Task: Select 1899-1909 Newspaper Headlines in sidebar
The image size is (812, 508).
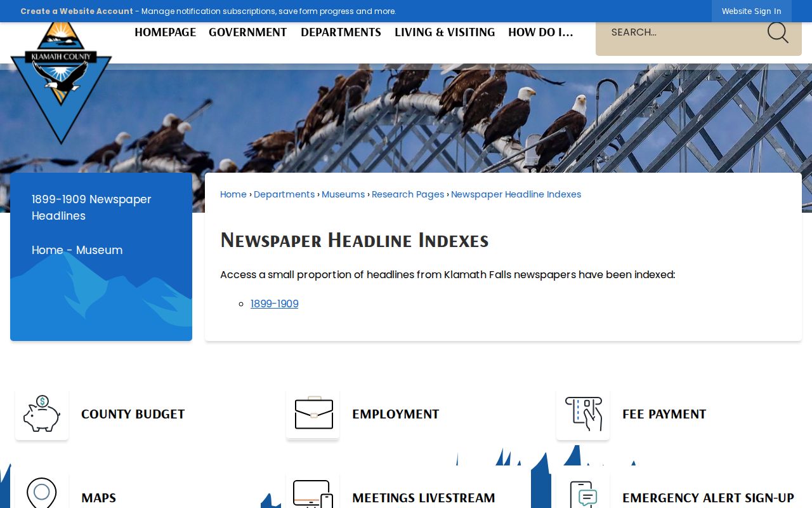Action: [91, 208]
